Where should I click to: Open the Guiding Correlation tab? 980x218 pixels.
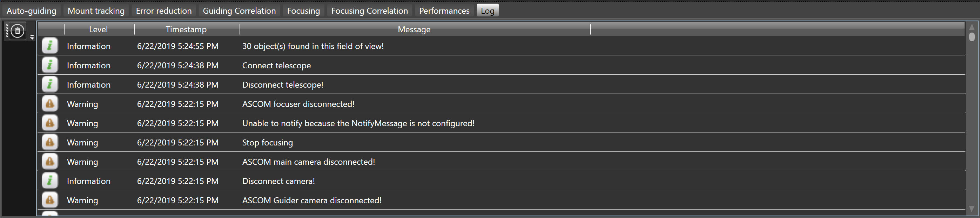point(239,11)
